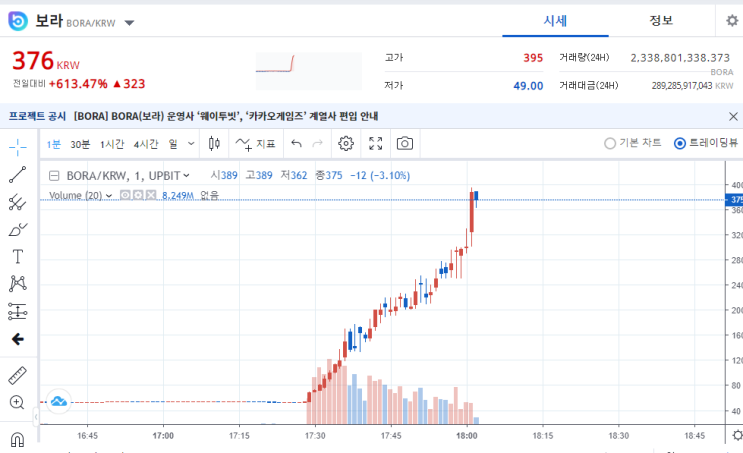Expand the Volume (20) indicator chevron

pos(109,196)
